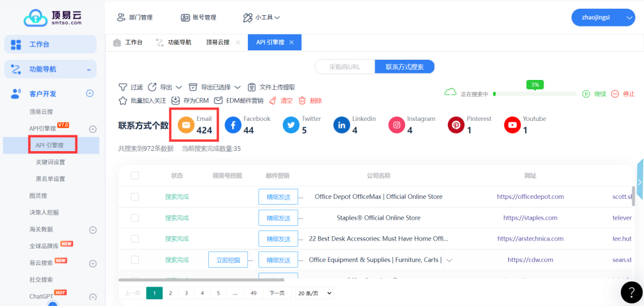Click the Pinterest icon
The width and height of the screenshot is (644, 306).
click(x=456, y=125)
